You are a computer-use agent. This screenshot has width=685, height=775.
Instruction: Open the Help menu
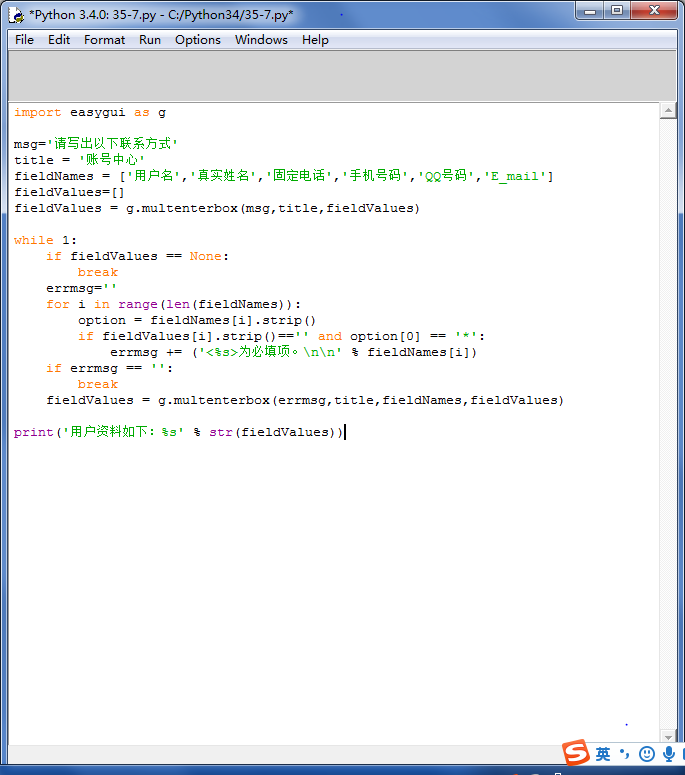click(315, 40)
